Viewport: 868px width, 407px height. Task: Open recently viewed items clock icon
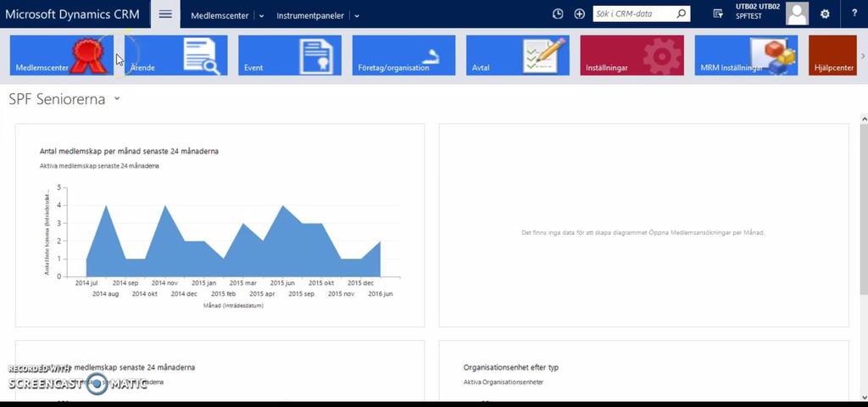(x=558, y=14)
